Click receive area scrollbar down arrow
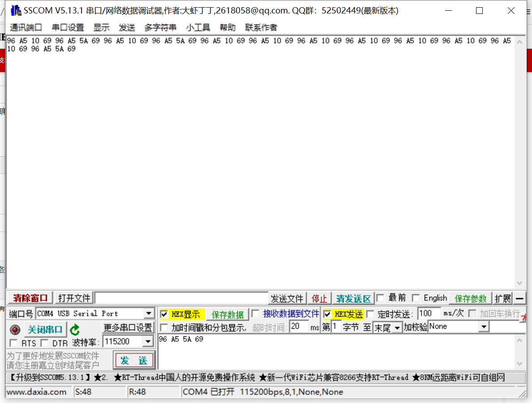Viewport: 532px width, 403px height. [x=519, y=283]
